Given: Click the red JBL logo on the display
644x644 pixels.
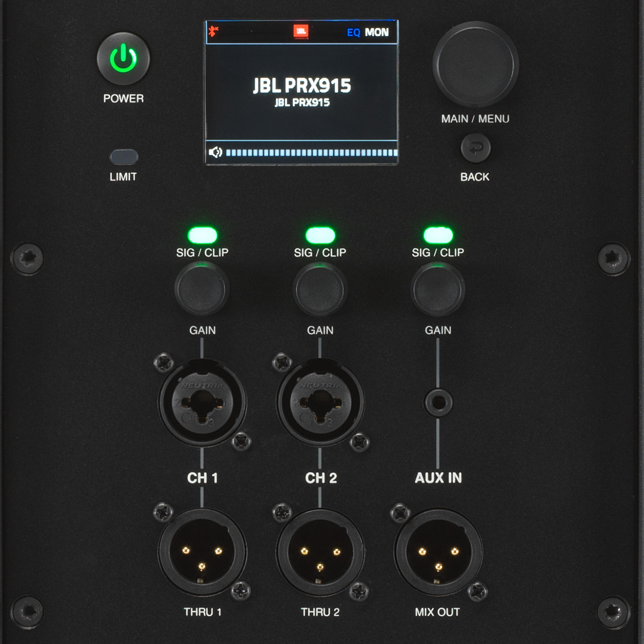Looking at the screenshot, I should pos(301,31).
